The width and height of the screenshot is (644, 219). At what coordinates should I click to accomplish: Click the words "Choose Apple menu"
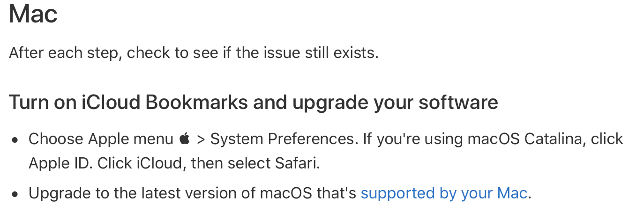coord(101,139)
